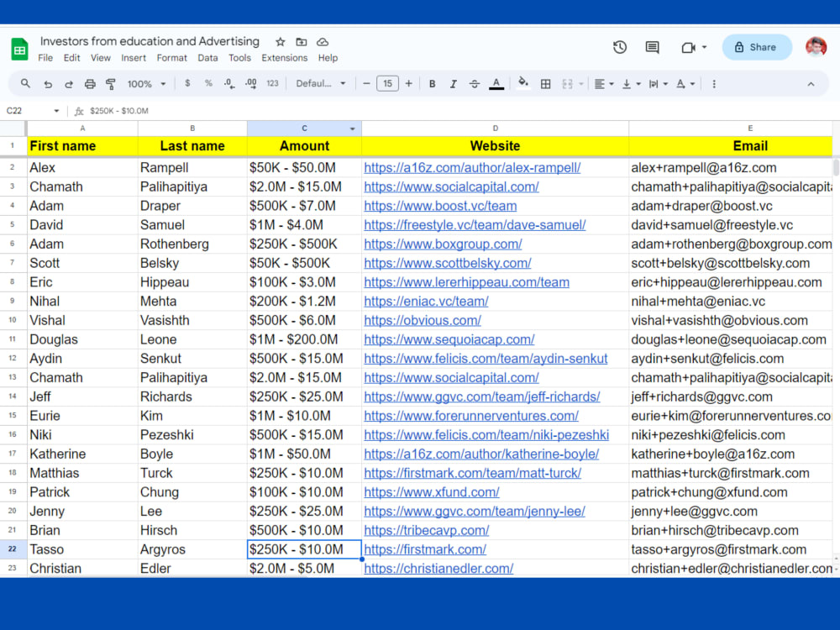Open the zoom 100% dropdown
Image resolution: width=840 pixels, height=630 pixels.
click(146, 84)
